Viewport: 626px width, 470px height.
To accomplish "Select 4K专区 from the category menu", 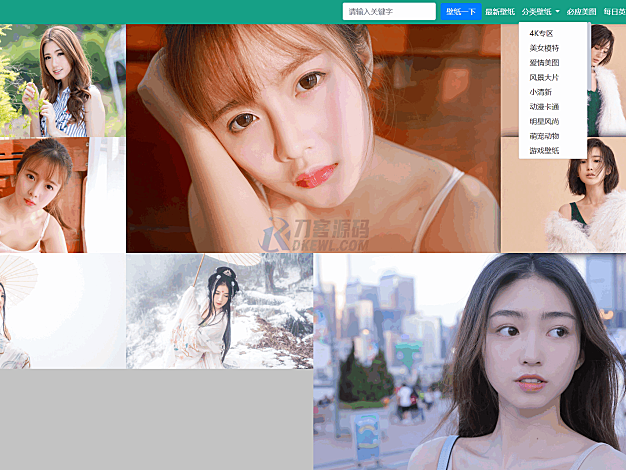I will coord(541,33).
